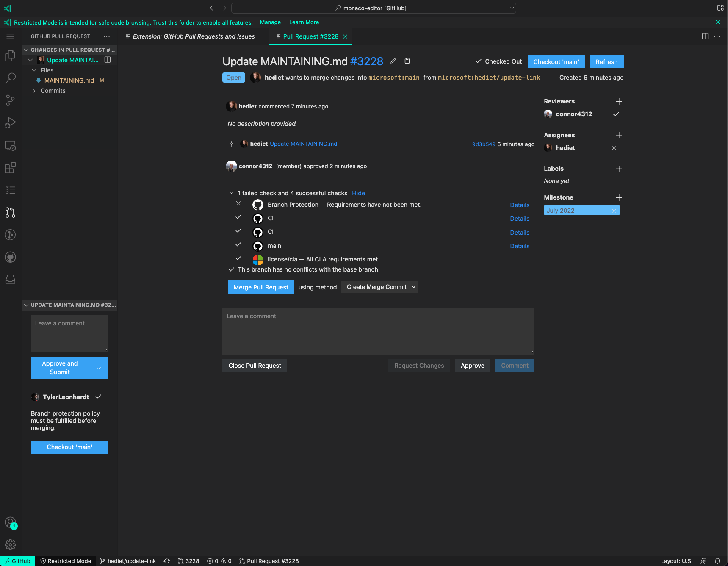Open the Source Control view

click(x=10, y=100)
